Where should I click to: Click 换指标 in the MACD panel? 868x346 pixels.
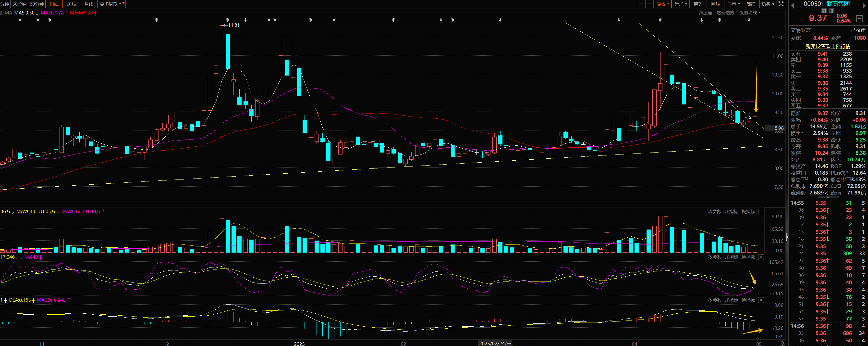(748, 300)
